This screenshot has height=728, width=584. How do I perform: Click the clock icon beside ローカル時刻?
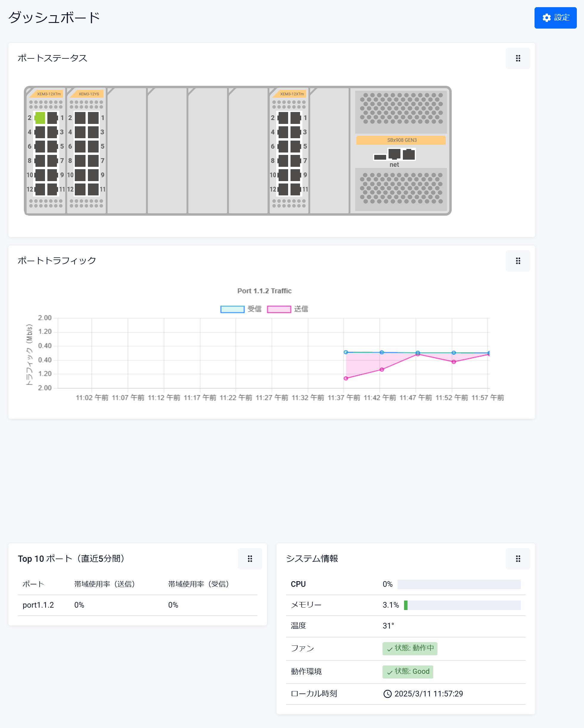pos(387,693)
